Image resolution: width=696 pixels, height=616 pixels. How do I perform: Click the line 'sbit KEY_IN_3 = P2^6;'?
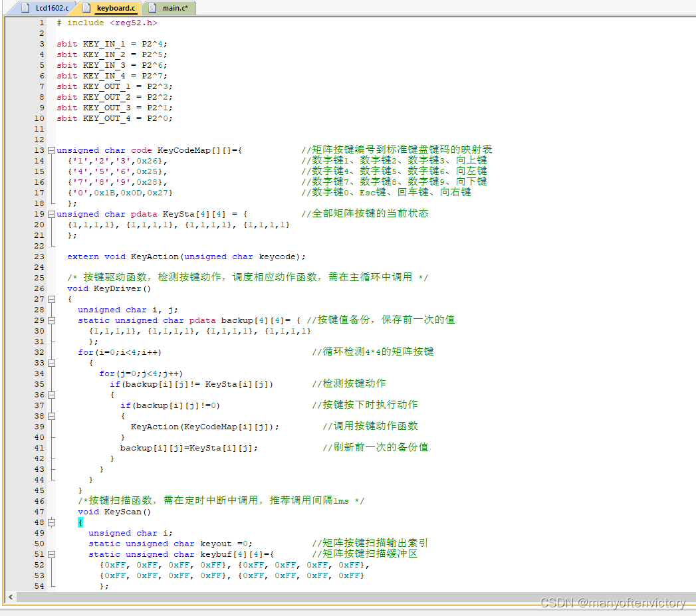click(112, 65)
